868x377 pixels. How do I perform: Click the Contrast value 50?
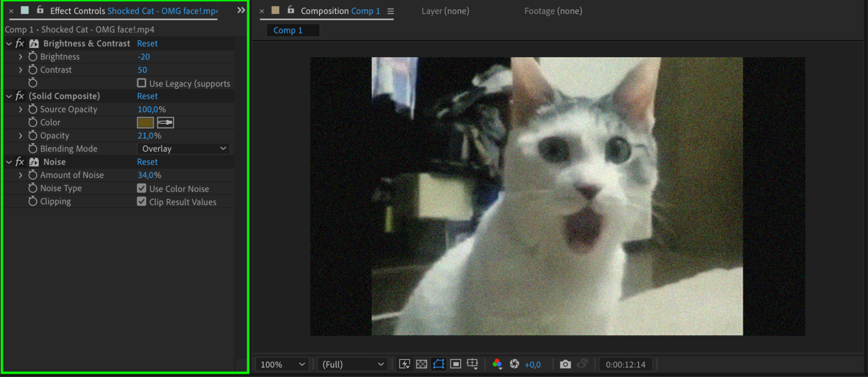click(142, 69)
